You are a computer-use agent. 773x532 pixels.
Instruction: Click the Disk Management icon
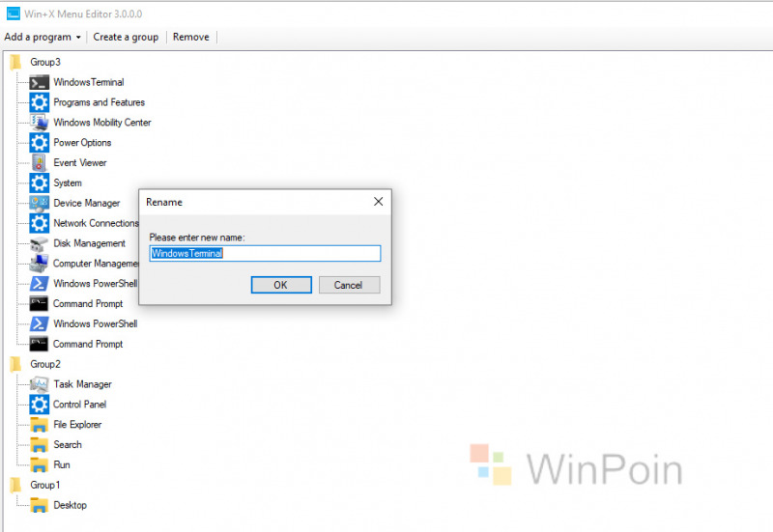(39, 244)
